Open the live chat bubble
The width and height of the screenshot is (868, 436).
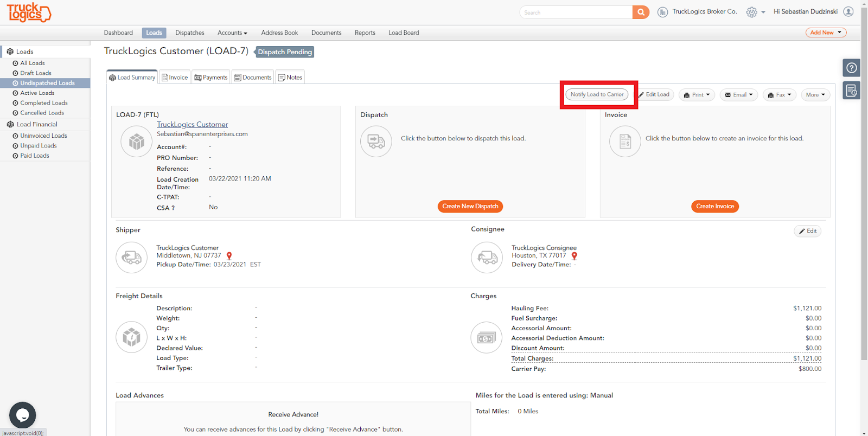[23, 415]
